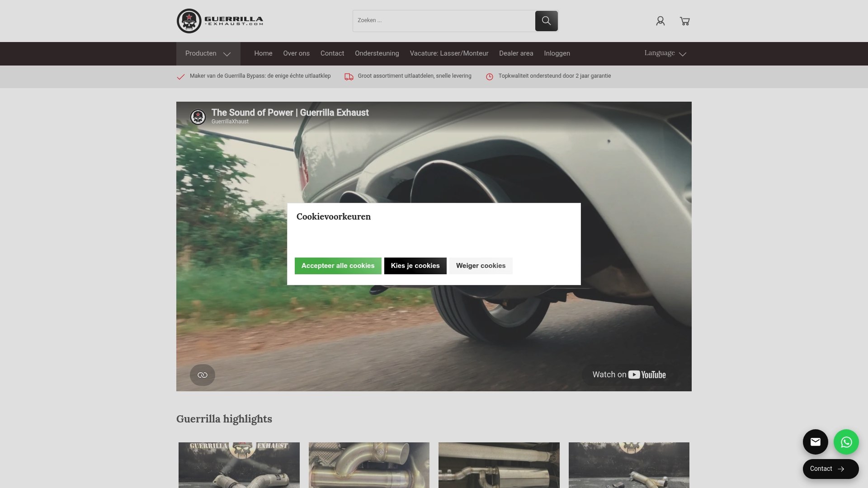Choose Kies je cookies
Viewport: 868px width, 488px height.
pos(415,266)
